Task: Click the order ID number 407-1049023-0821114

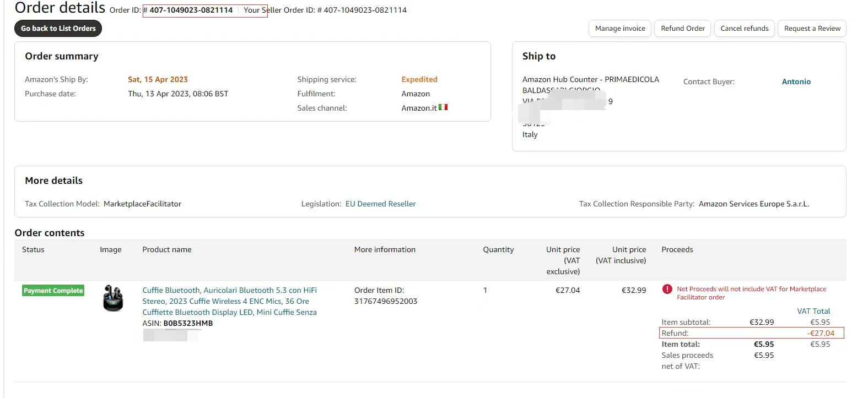Action: (x=191, y=10)
